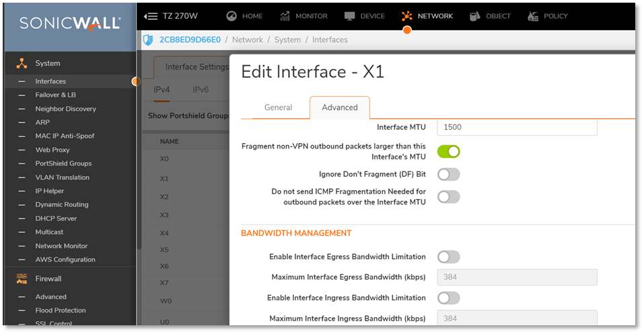Click Network in the breadcrumb
Viewport: 644px width, 334px height.
[x=247, y=40]
